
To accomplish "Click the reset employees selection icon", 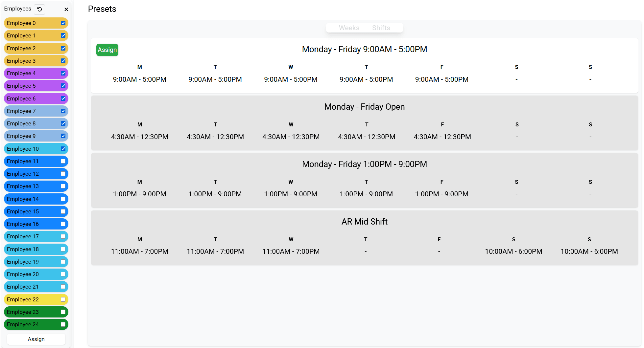I will (39, 9).
